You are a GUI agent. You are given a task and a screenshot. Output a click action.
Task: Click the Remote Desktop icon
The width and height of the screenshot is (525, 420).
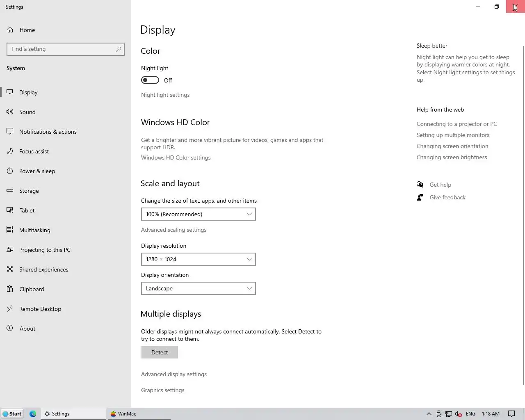coord(10,308)
